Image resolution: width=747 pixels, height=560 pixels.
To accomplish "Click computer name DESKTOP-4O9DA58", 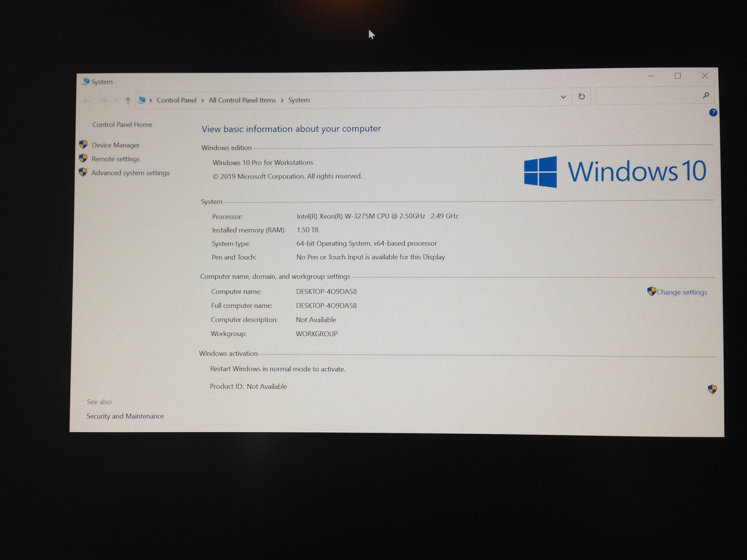I will 326,292.
